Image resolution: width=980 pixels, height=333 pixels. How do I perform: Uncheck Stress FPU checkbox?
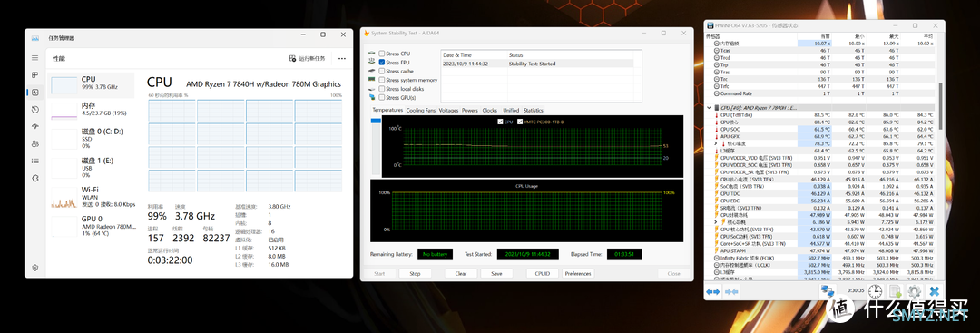click(x=382, y=63)
